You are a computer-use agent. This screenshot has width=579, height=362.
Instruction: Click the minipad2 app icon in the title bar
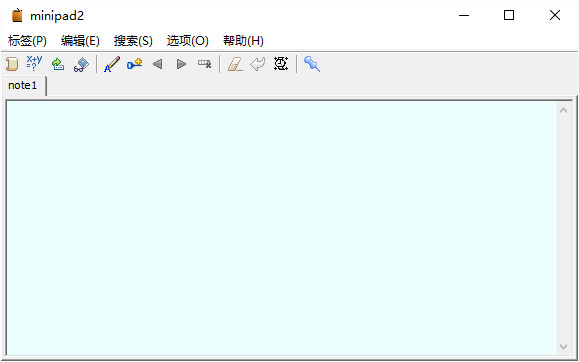point(17,16)
